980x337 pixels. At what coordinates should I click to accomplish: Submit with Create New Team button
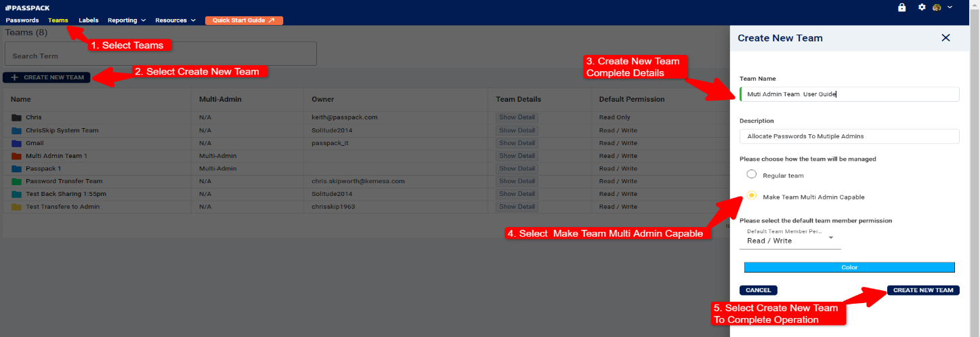923,290
